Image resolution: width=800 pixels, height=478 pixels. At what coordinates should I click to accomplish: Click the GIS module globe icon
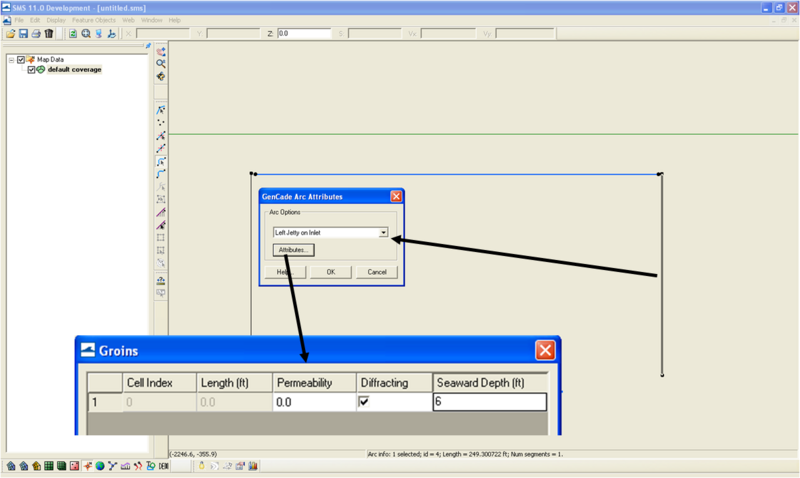[x=100, y=466]
